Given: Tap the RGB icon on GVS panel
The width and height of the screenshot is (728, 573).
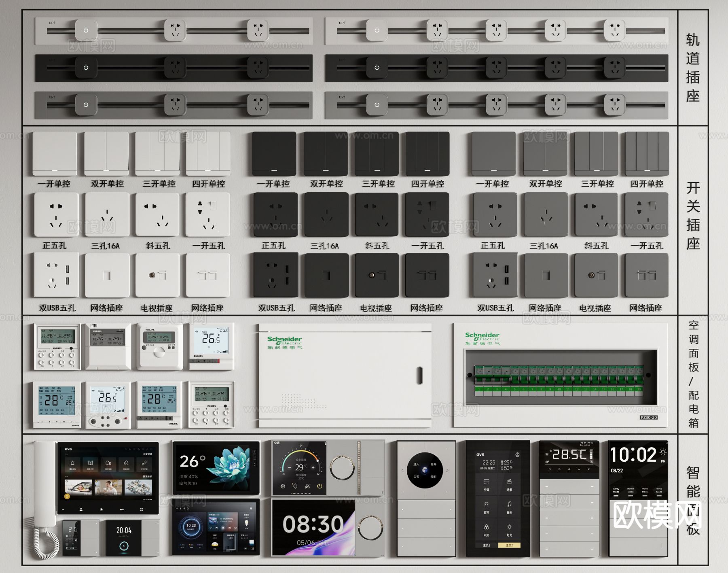Looking at the screenshot, I should (x=487, y=527).
